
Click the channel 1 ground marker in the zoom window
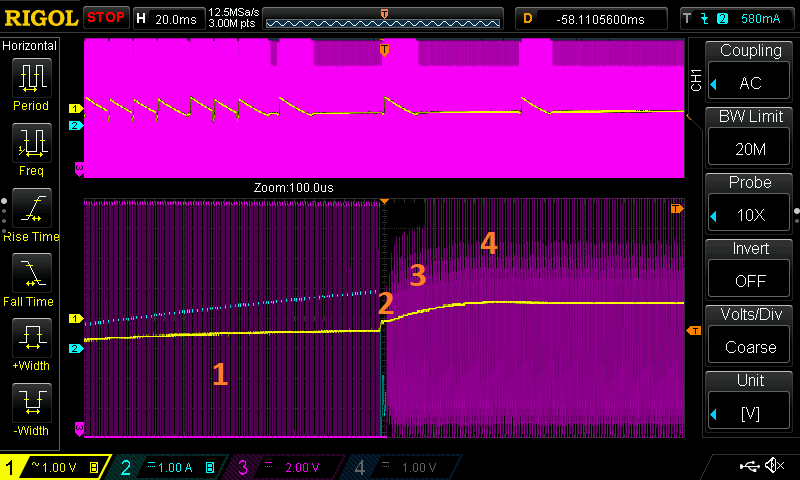(76, 318)
